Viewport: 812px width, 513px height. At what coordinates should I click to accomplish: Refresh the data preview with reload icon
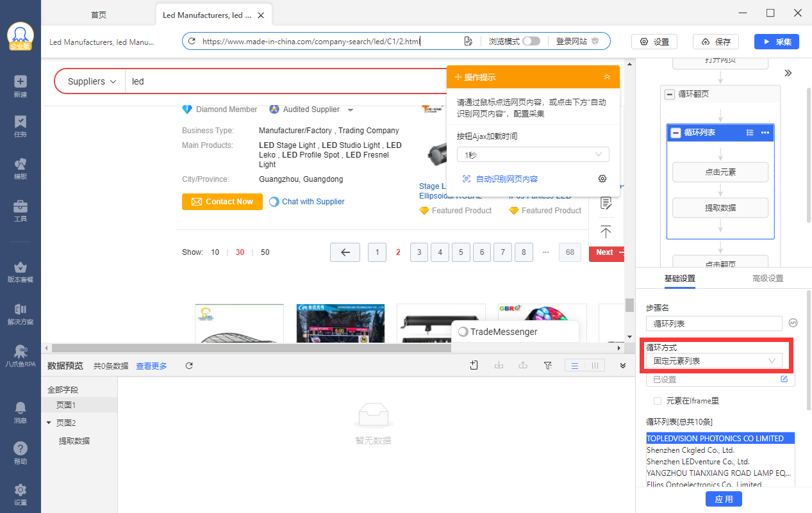click(189, 366)
